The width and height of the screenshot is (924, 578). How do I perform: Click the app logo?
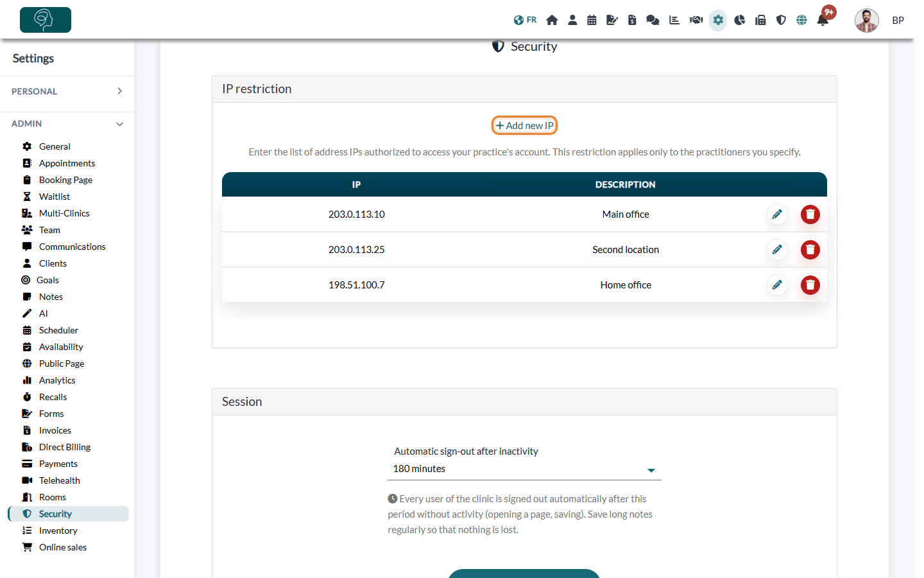46,20
